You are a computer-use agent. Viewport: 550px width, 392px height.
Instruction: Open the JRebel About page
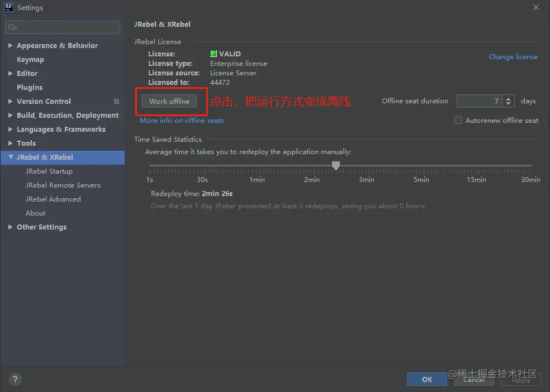(35, 213)
